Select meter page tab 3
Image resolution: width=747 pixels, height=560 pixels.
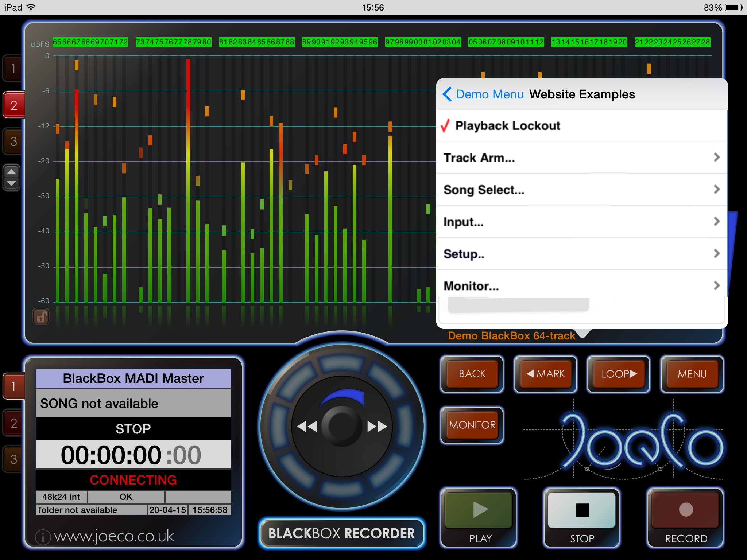click(13, 141)
